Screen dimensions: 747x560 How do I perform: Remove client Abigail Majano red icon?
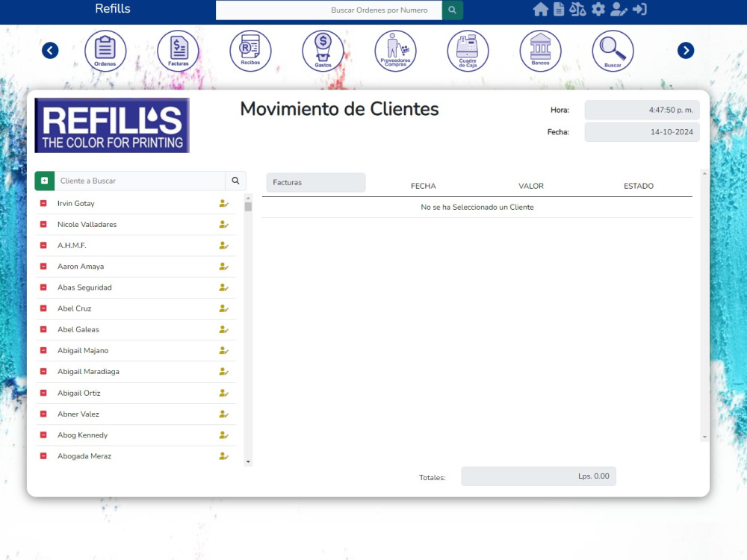click(43, 350)
